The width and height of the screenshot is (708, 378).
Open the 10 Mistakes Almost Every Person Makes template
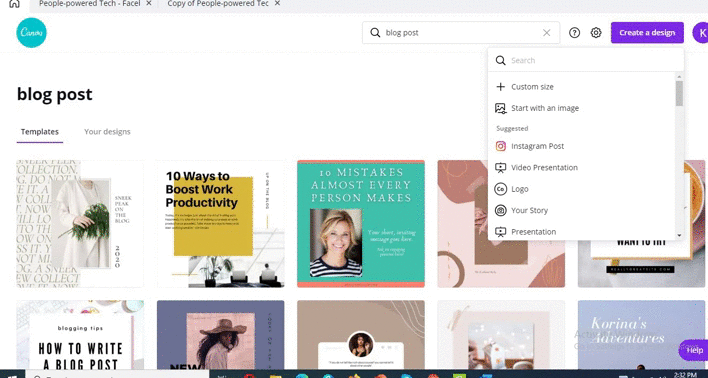(x=361, y=224)
